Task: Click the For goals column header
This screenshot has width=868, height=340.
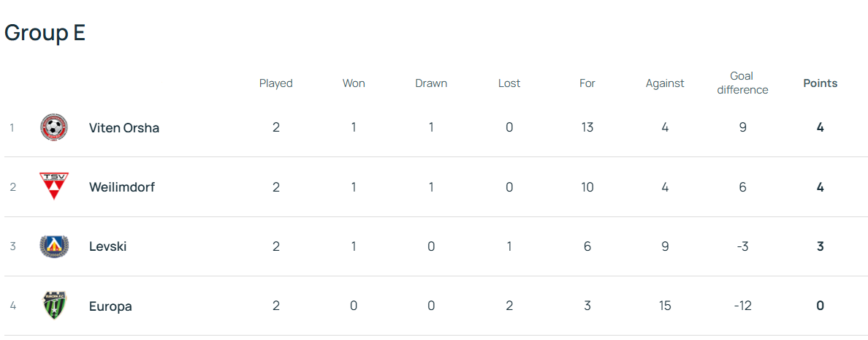Action: 587,83
